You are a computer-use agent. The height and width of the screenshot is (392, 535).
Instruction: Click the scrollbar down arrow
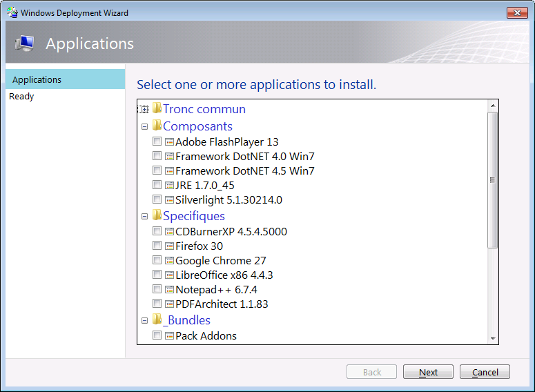[493, 338]
